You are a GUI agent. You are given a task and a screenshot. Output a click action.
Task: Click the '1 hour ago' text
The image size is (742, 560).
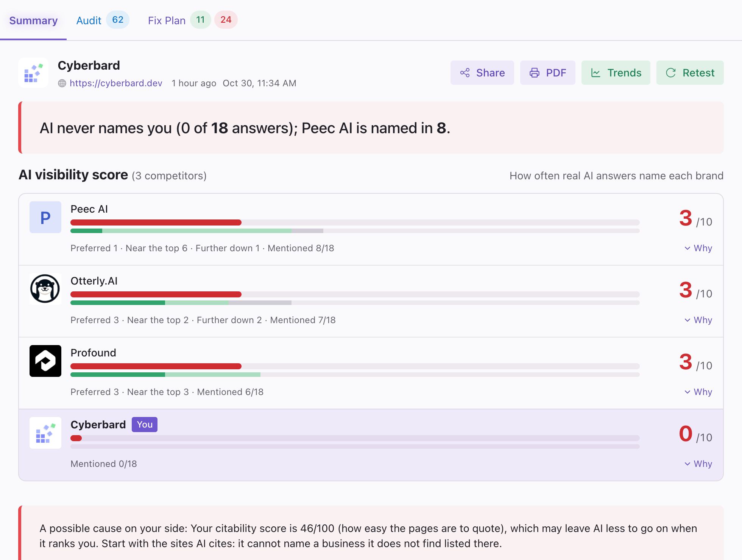pyautogui.click(x=194, y=83)
